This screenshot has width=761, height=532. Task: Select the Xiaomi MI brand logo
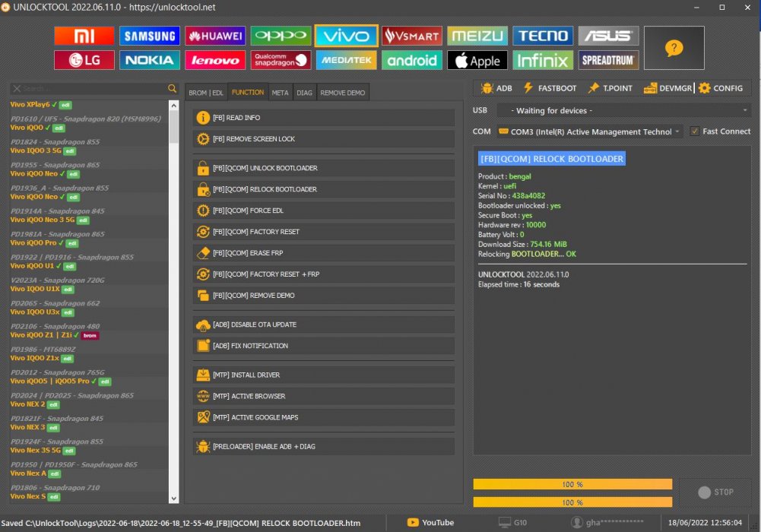click(x=84, y=36)
